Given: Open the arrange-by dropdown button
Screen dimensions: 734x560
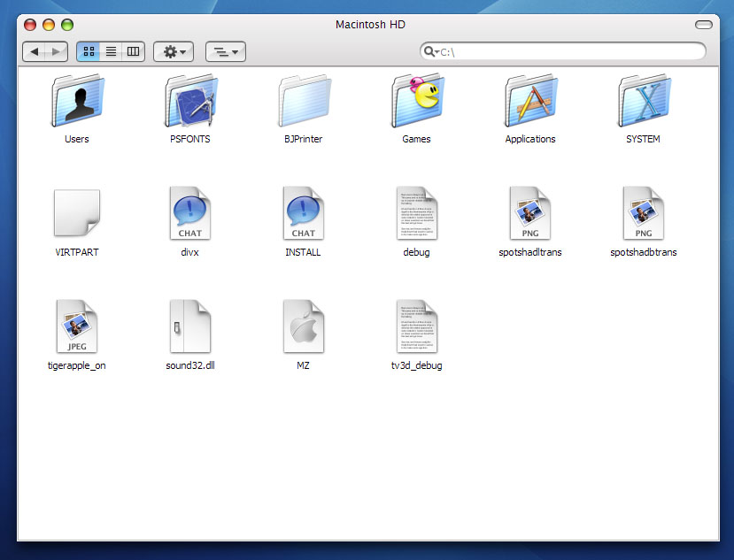Looking at the screenshot, I should click(226, 51).
